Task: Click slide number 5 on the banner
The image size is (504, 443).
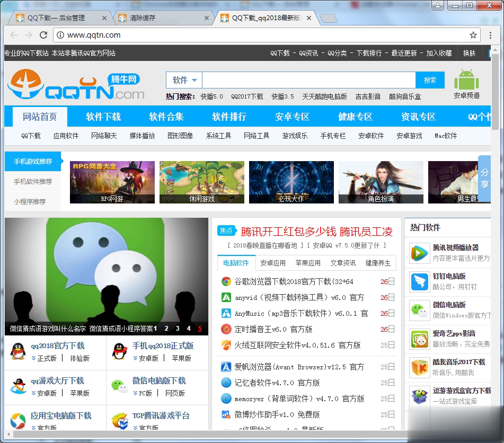Action: [x=200, y=329]
